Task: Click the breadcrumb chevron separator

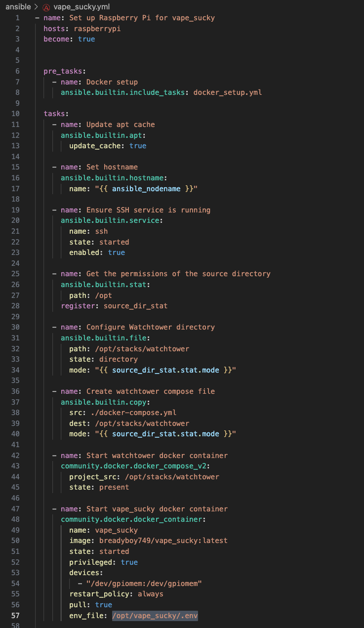Action: pyautogui.click(x=37, y=7)
